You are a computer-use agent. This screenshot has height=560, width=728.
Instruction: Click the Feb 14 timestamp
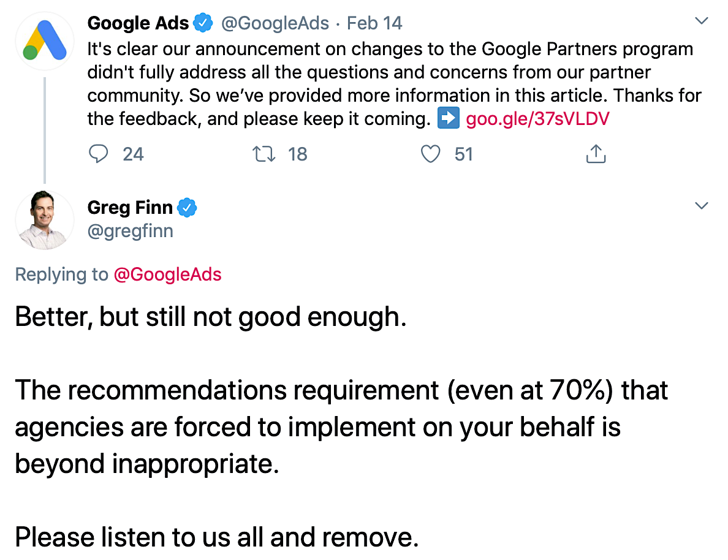click(x=374, y=23)
